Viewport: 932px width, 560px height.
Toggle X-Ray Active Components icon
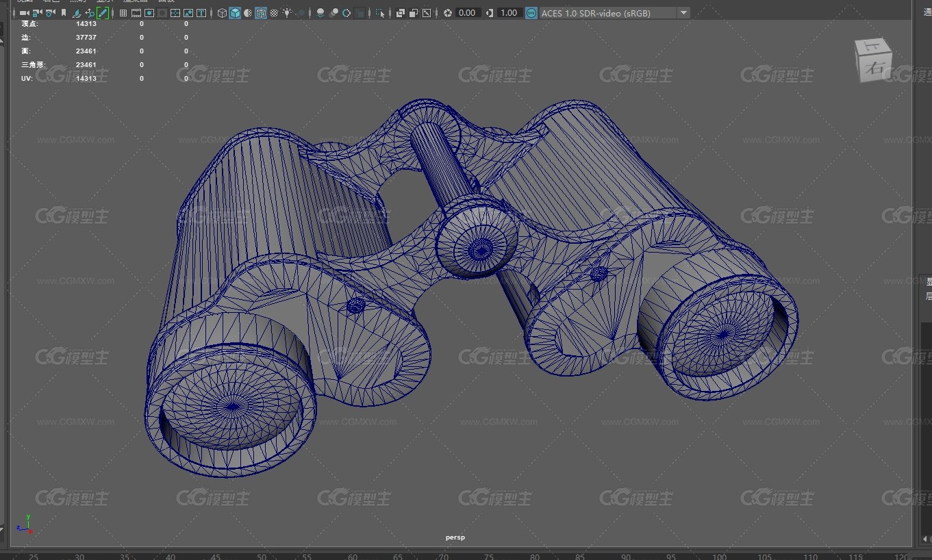pos(414,13)
